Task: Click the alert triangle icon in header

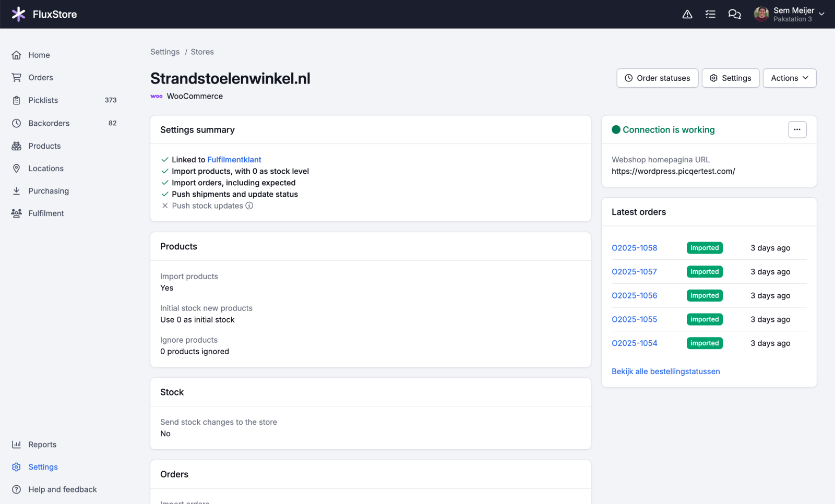Action: pyautogui.click(x=687, y=14)
